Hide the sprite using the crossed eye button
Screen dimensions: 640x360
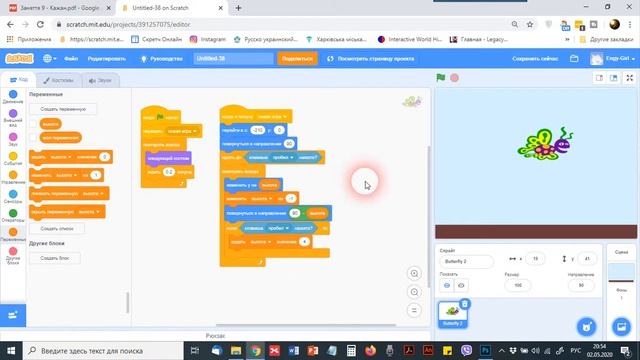point(461,285)
